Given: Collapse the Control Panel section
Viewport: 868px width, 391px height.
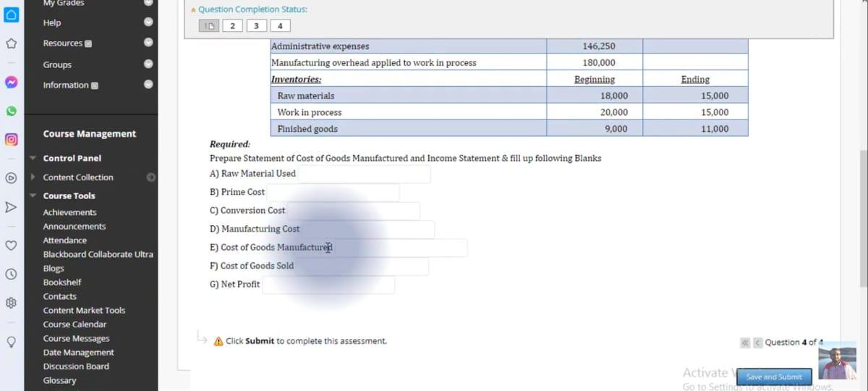Looking at the screenshot, I should point(33,158).
